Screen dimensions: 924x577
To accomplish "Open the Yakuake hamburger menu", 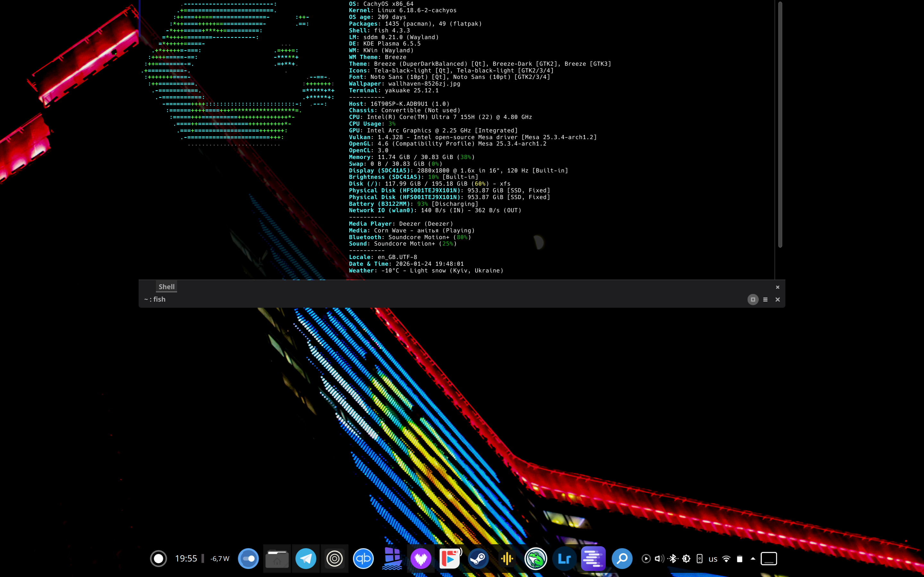I will coord(765,300).
